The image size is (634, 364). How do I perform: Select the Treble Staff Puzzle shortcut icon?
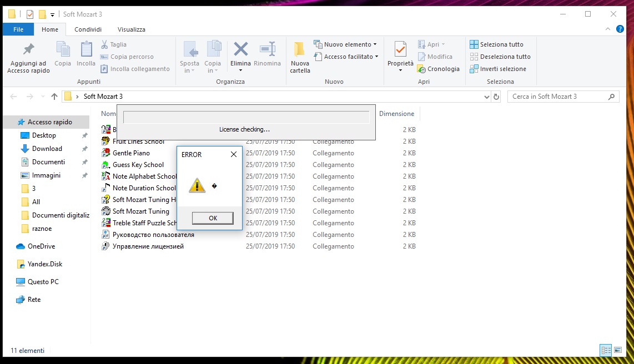click(x=105, y=223)
